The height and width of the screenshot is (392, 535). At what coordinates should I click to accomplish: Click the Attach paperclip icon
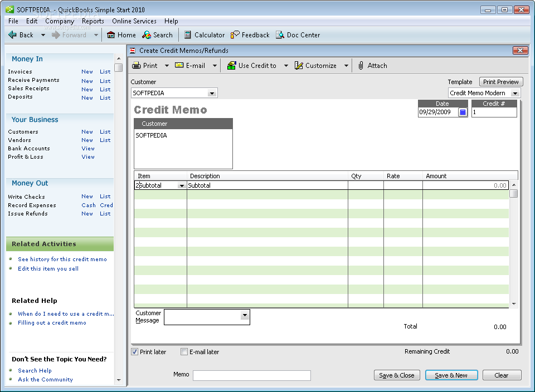tap(361, 66)
